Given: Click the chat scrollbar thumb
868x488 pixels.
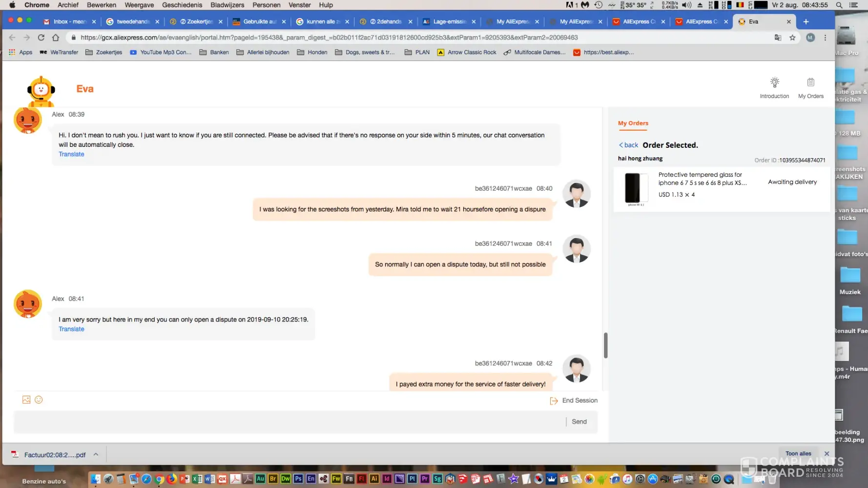Looking at the screenshot, I should (x=605, y=346).
